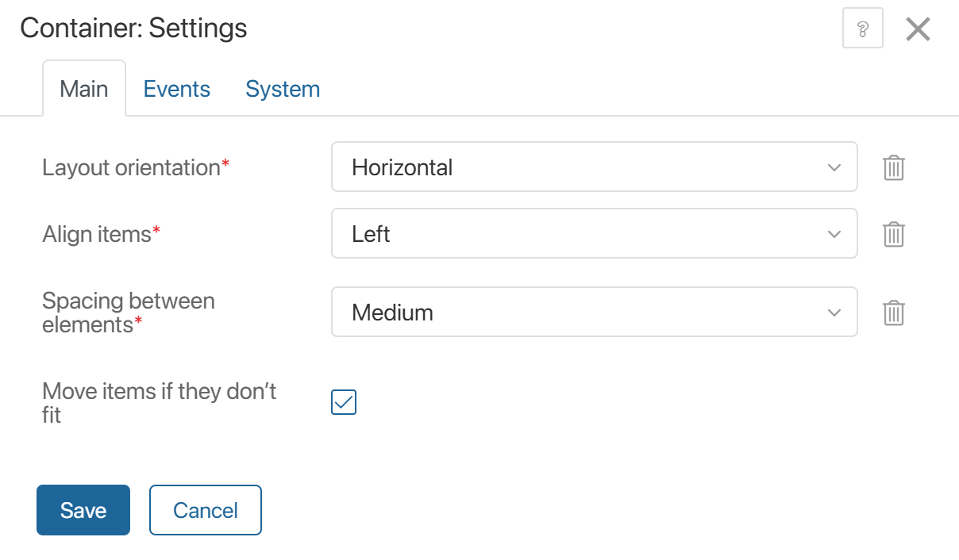The image size is (959, 560).
Task: Click the Cancel button
Action: click(206, 510)
